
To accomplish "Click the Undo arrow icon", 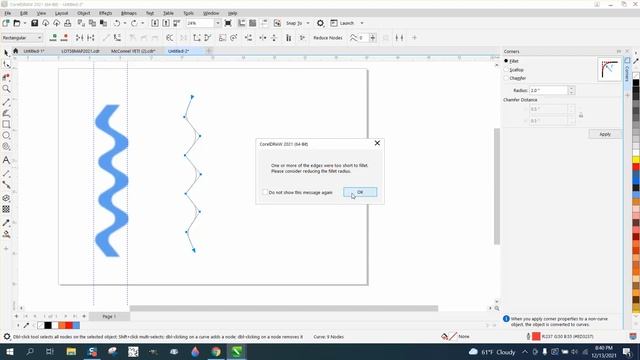I will [x=117, y=23].
